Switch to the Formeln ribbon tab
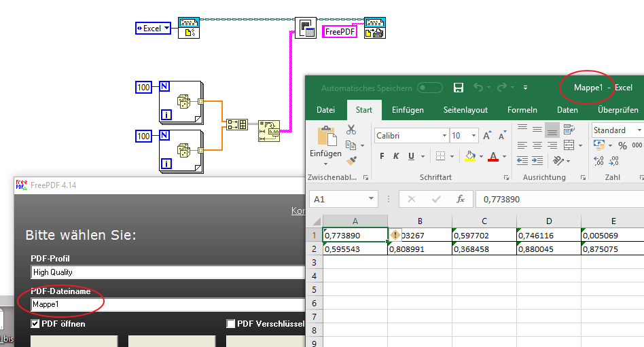Image resolution: width=644 pixels, height=347 pixels. click(522, 109)
